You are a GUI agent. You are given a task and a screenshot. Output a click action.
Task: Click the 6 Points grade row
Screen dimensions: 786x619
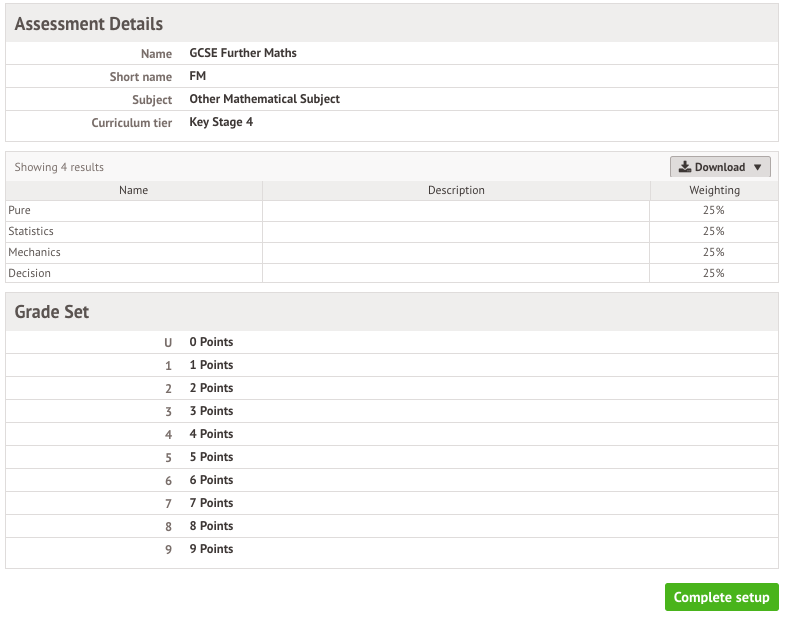pos(392,481)
